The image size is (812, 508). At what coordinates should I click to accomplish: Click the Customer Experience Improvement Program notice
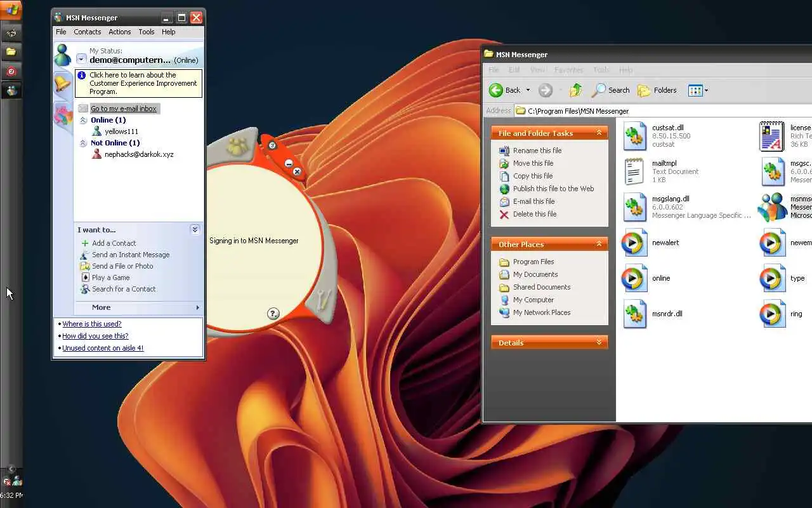(x=139, y=83)
